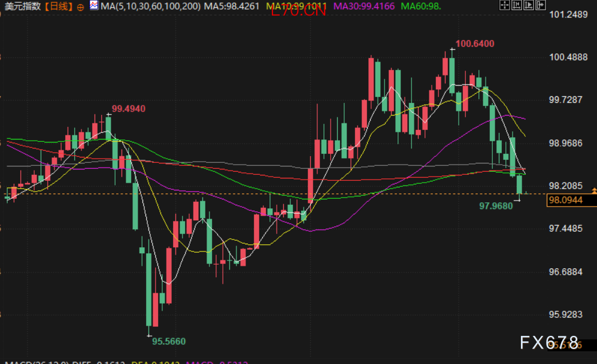Click the orange arrow marker on price axis
597x364 pixels.
(594, 190)
